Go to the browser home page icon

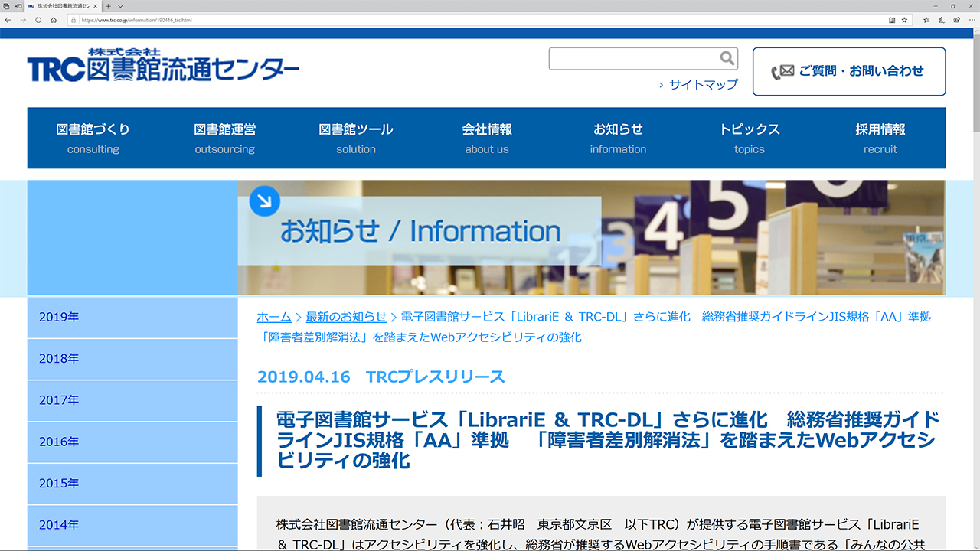(54, 20)
